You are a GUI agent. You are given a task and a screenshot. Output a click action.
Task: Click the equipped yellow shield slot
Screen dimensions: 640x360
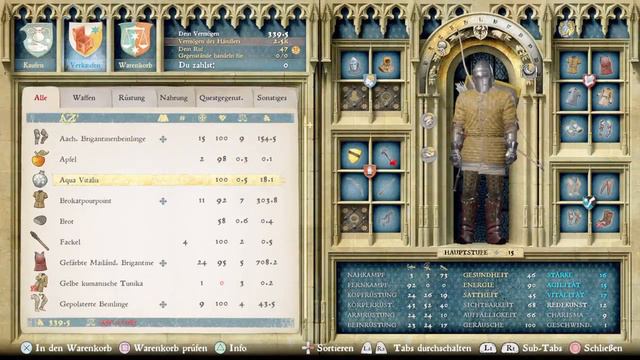(x=354, y=156)
